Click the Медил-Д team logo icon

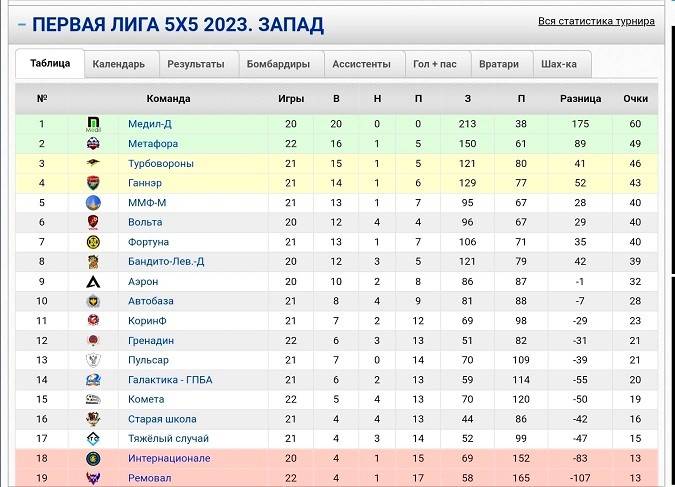[93, 124]
